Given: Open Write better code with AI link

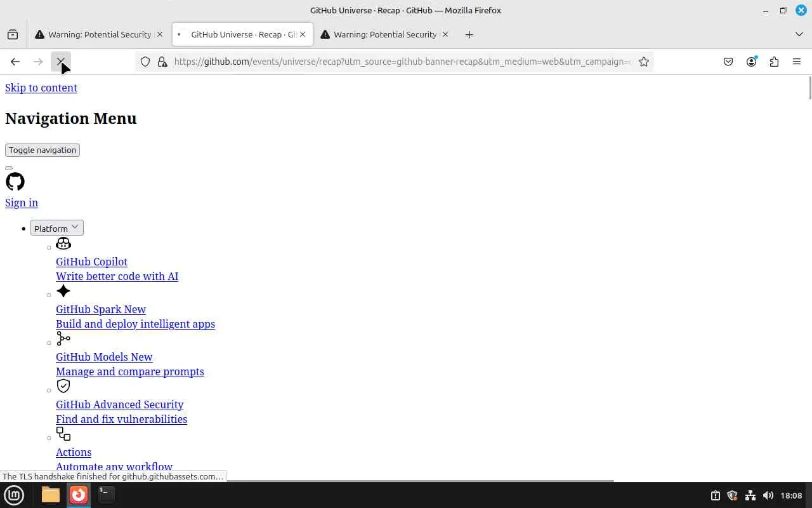Looking at the screenshot, I should click(x=117, y=276).
